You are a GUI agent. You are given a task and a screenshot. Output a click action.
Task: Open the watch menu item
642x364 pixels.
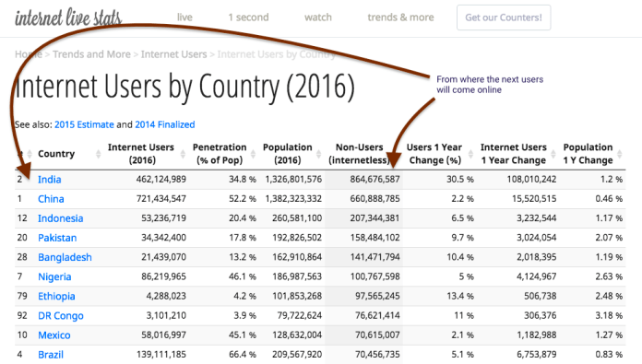click(318, 18)
